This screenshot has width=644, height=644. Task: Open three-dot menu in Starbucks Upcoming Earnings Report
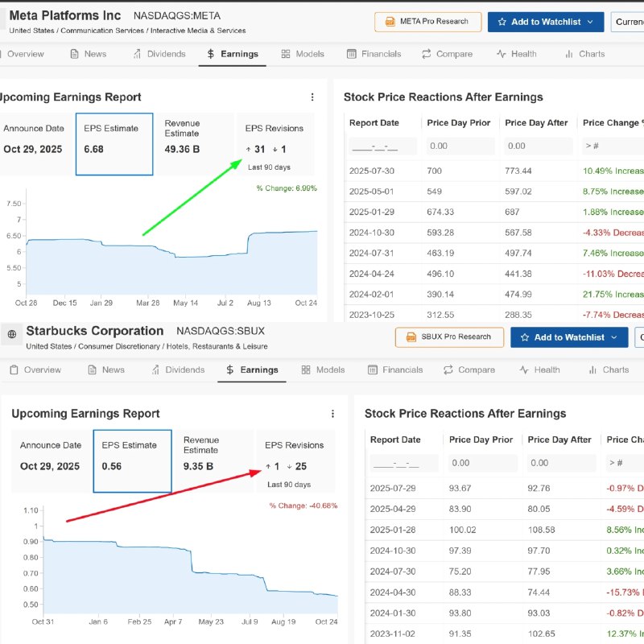pos(332,414)
